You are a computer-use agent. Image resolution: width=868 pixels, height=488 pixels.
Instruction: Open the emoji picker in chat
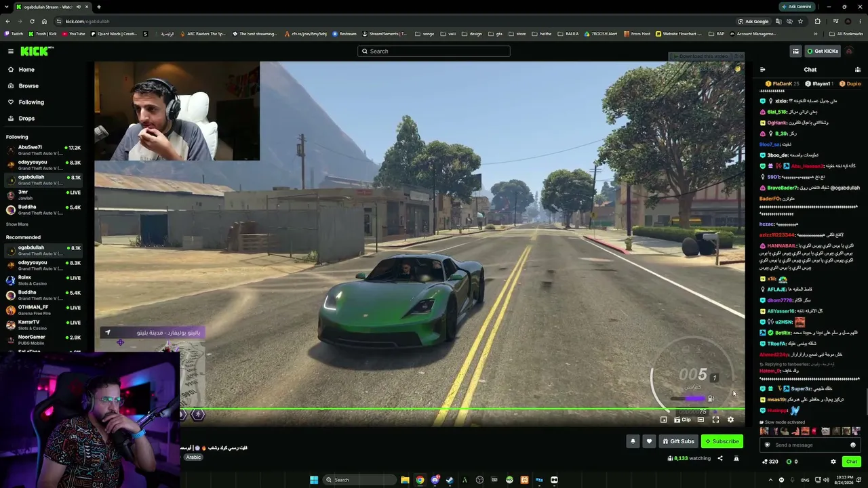(x=853, y=445)
